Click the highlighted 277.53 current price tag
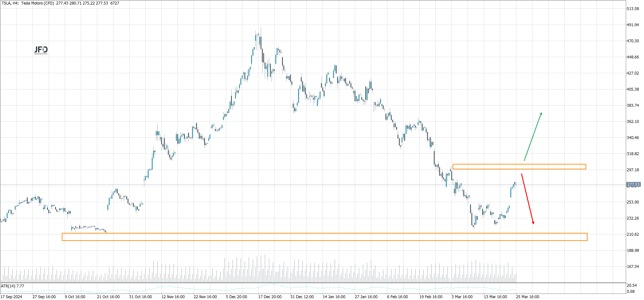The width and height of the screenshot is (644, 300). click(633, 184)
